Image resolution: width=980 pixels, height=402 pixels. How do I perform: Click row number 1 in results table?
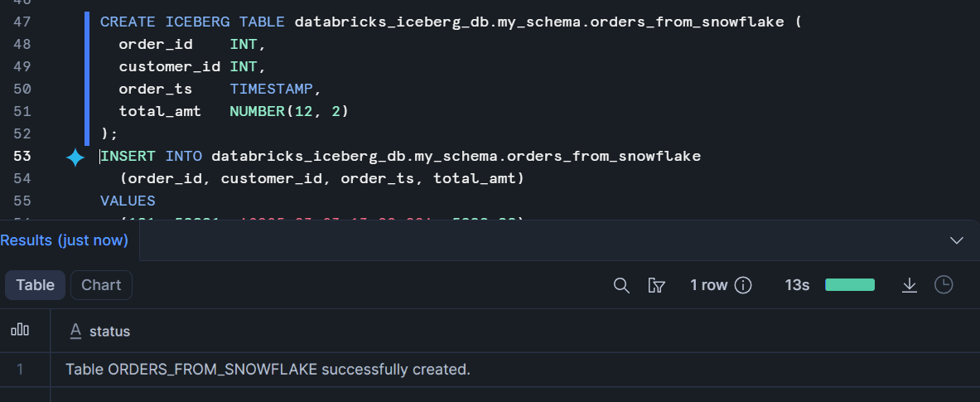[20, 370]
